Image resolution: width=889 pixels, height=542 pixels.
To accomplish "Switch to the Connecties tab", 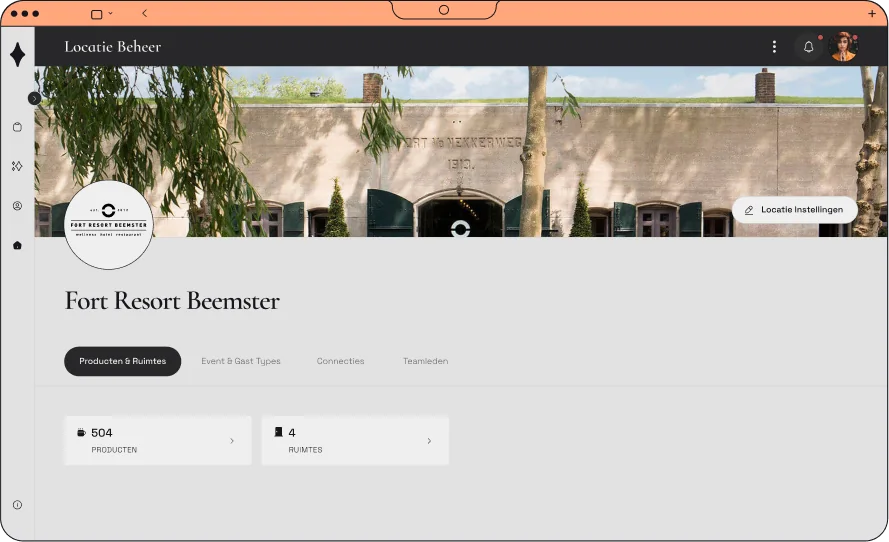I will 340,361.
